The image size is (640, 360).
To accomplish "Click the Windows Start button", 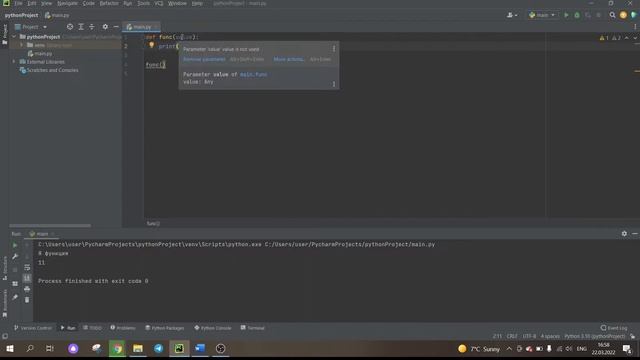I will [10, 348].
